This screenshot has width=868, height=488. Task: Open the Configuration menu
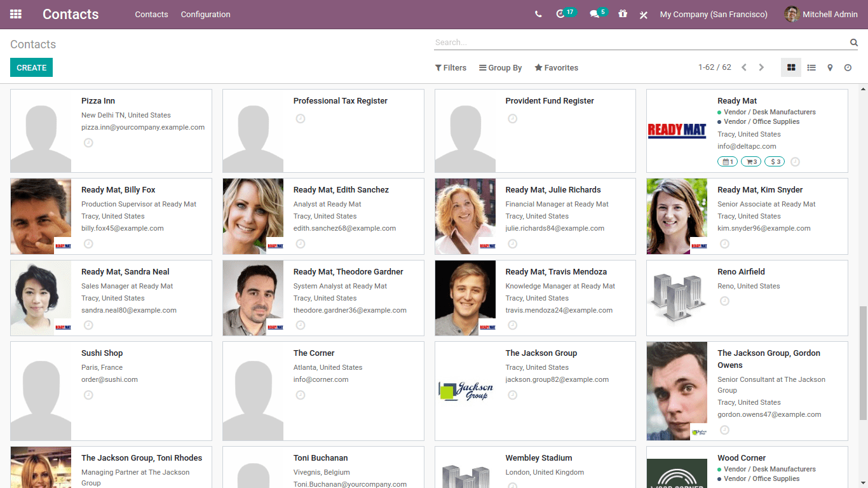[205, 14]
